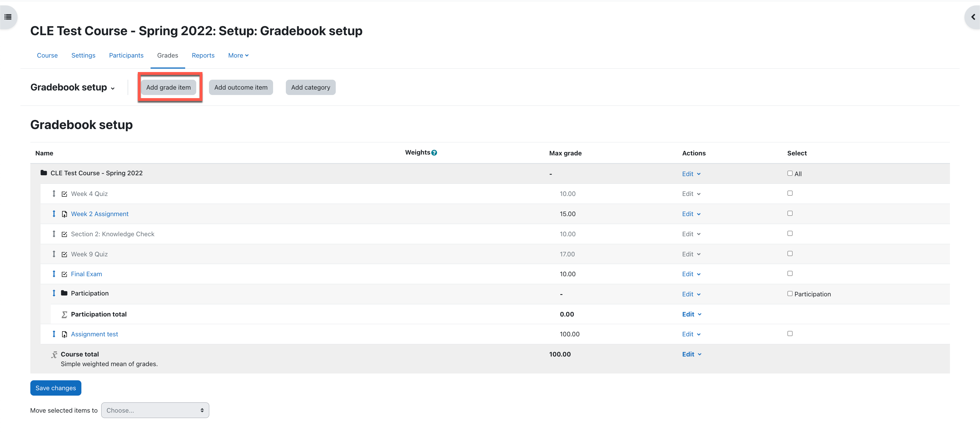The width and height of the screenshot is (980, 439).
Task: Click the Save changes button
Action: pyautogui.click(x=56, y=389)
